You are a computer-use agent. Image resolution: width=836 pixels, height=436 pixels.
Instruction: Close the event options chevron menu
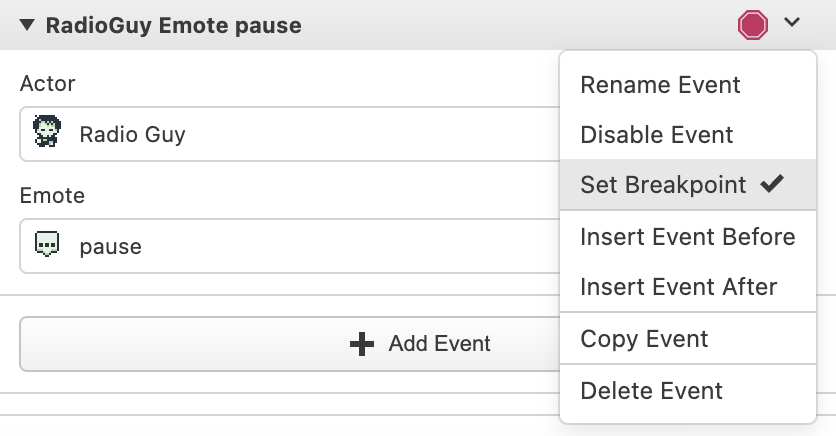793,23
